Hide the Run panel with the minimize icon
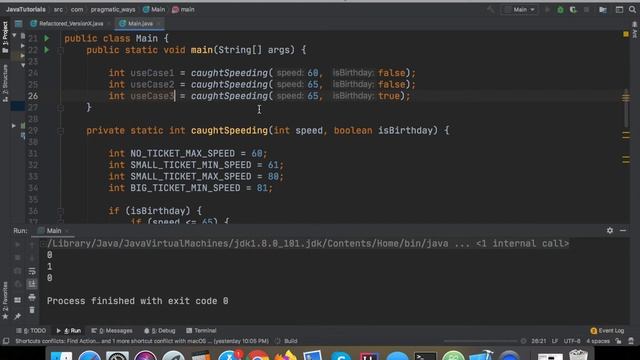Screen dimensions: 640x360 [x=623, y=231]
